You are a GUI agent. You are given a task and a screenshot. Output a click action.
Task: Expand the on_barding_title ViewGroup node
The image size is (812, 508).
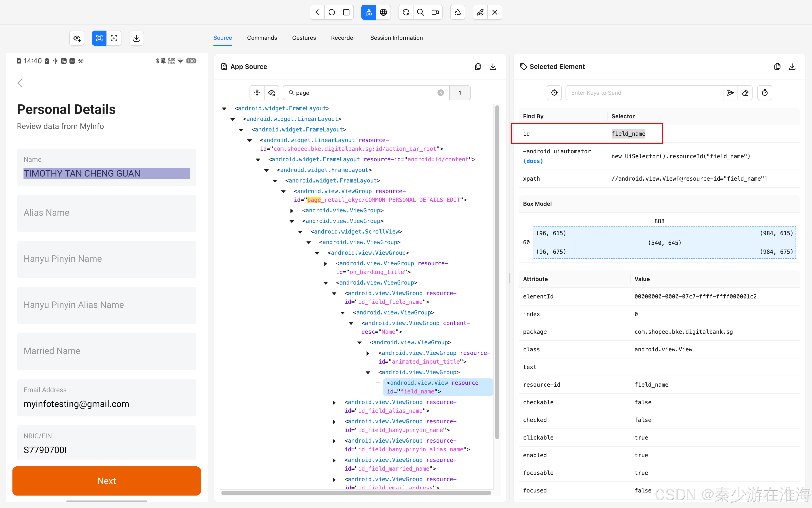pyautogui.click(x=325, y=264)
